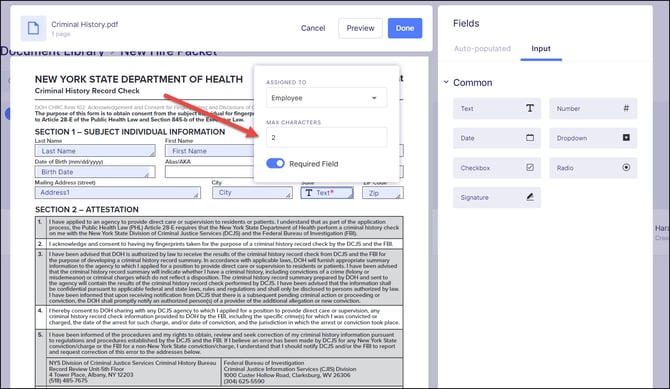
Task: Click 'NEW YORK STATE DEPARTMENT OF HEALTH' title
Action: [x=139, y=79]
